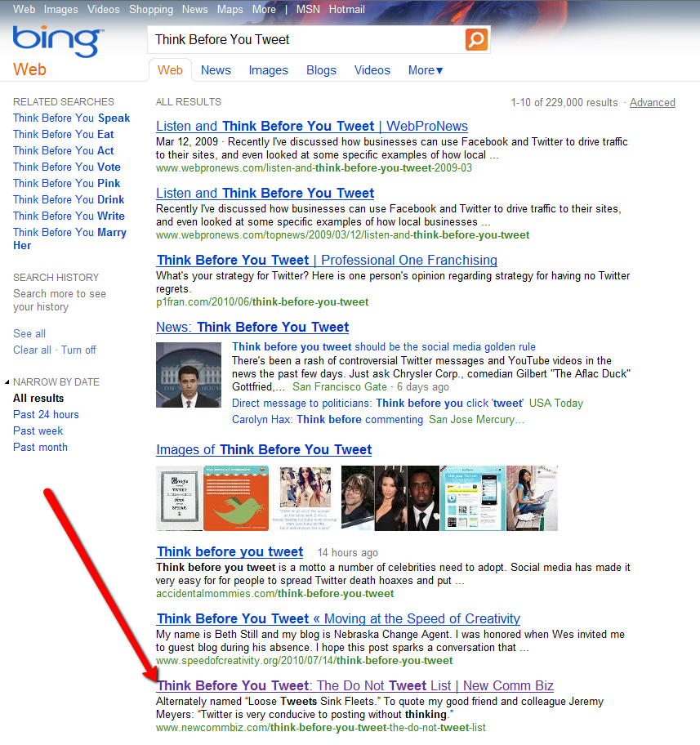The image size is (700, 745).
Task: Click the speedofcreativity.org result URL
Action: (304, 660)
